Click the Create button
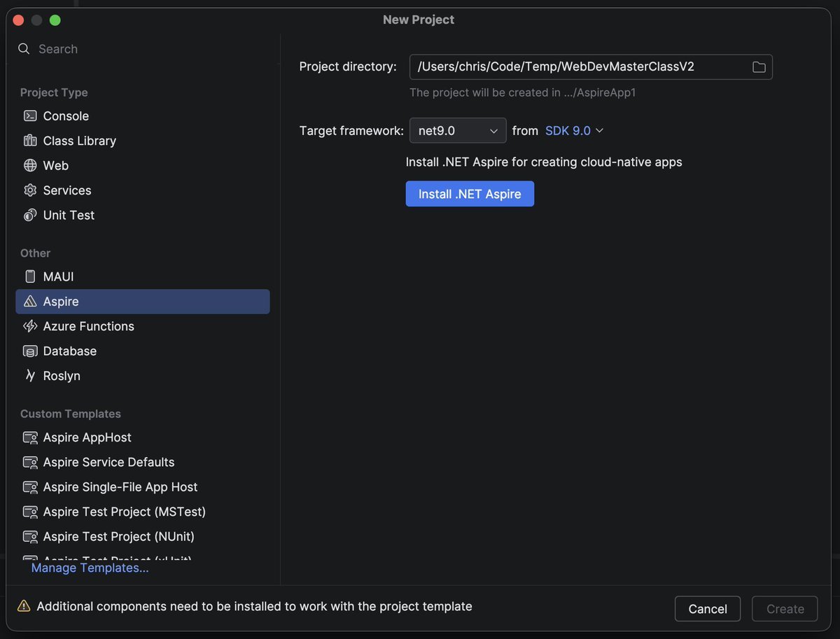Screen dimensions: 840x639 [785, 609]
